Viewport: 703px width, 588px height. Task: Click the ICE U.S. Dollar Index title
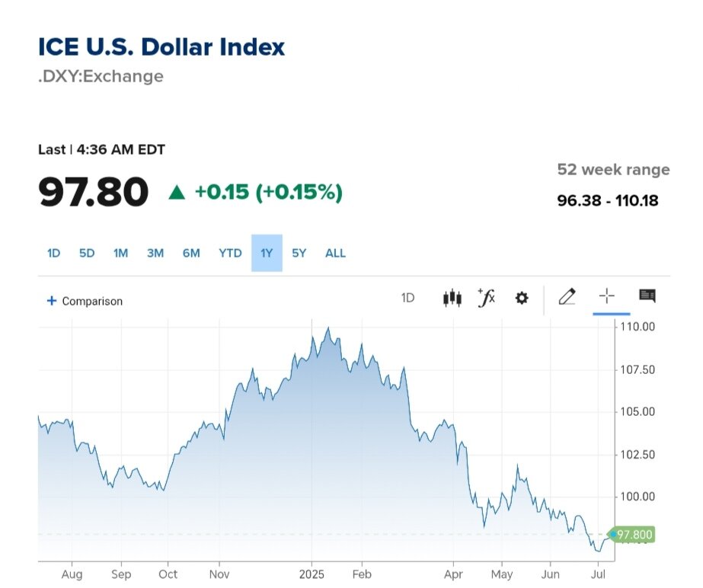pos(161,47)
